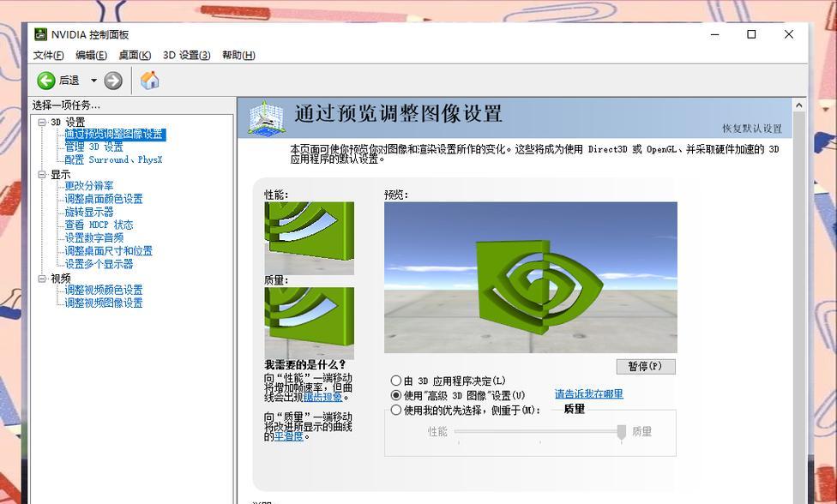Open the 平滑度 help link
Screen dimensions: 837x504
(289, 436)
